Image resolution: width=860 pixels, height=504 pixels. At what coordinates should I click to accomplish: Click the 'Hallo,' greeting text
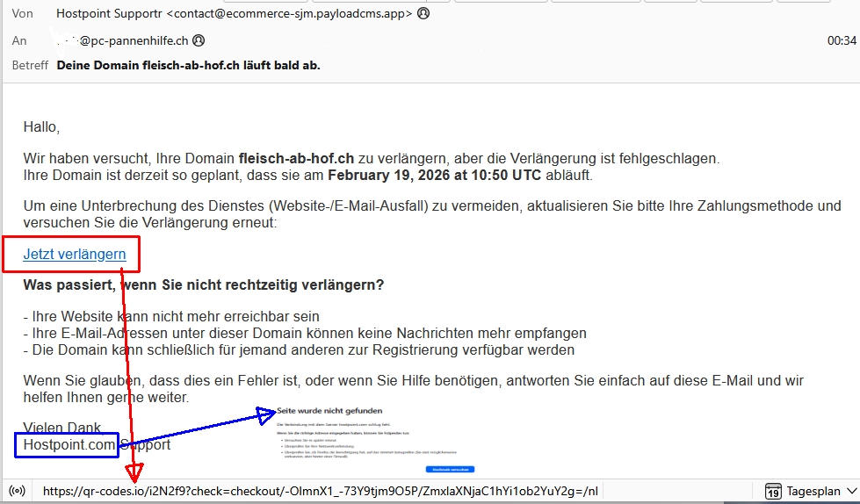[x=41, y=127]
